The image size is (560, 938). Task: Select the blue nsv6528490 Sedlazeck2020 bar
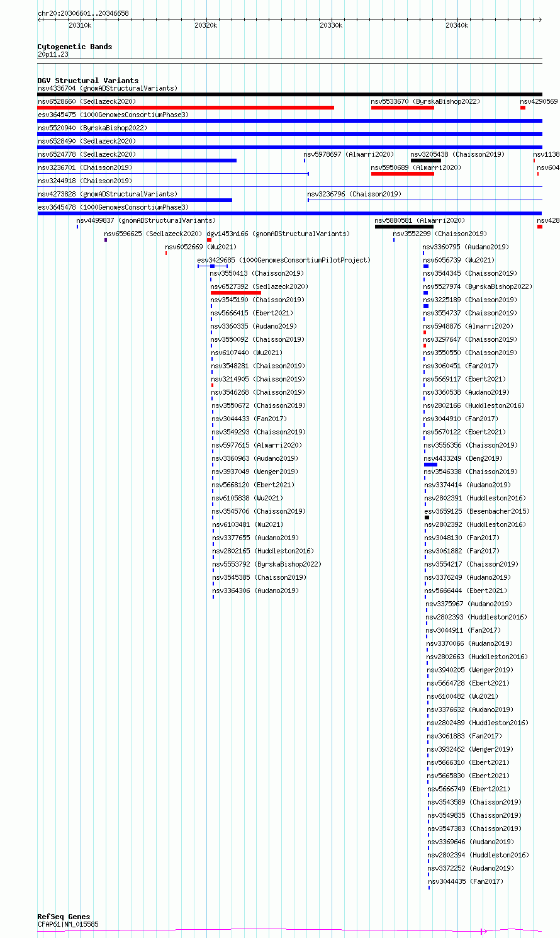(x=289, y=147)
